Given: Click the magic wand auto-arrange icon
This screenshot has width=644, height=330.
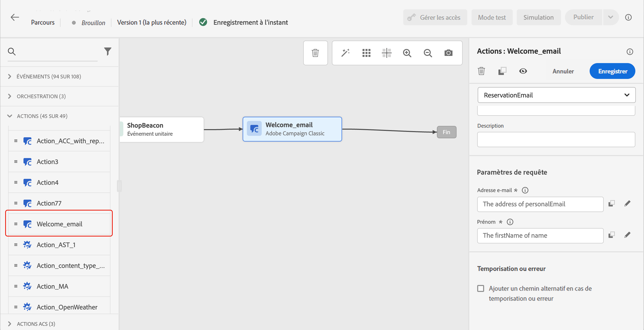Looking at the screenshot, I should tap(345, 53).
